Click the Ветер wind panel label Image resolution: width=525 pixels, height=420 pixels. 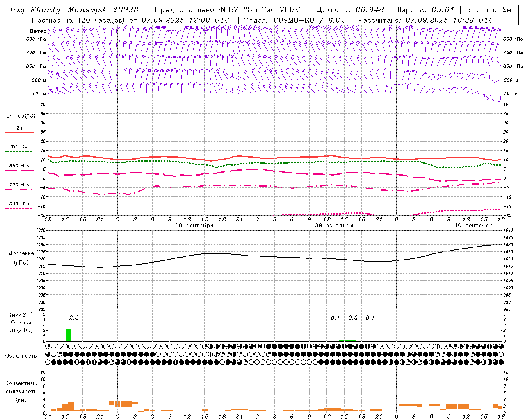(38, 31)
